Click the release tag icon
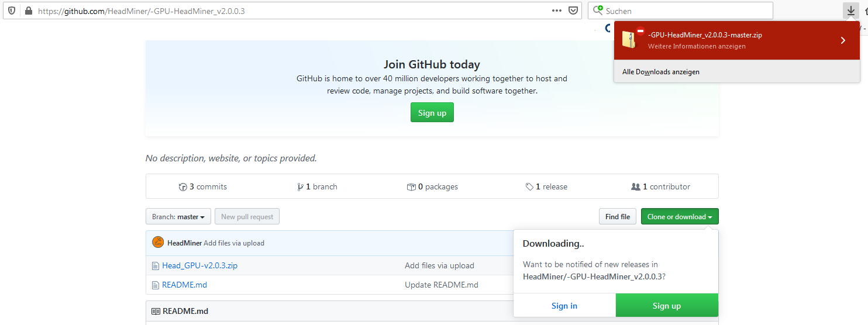The height and width of the screenshot is (325, 868). (529, 187)
